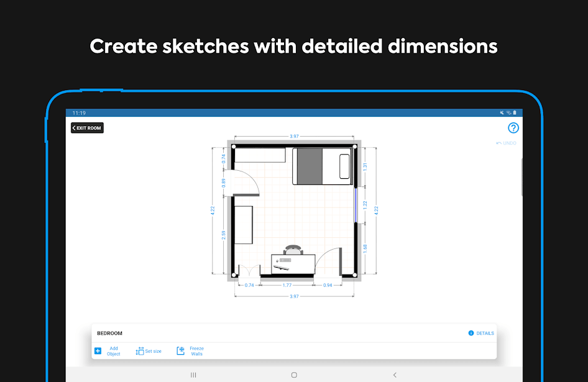Select the top-left wall corner handle
The height and width of the screenshot is (382, 588).
(x=233, y=147)
